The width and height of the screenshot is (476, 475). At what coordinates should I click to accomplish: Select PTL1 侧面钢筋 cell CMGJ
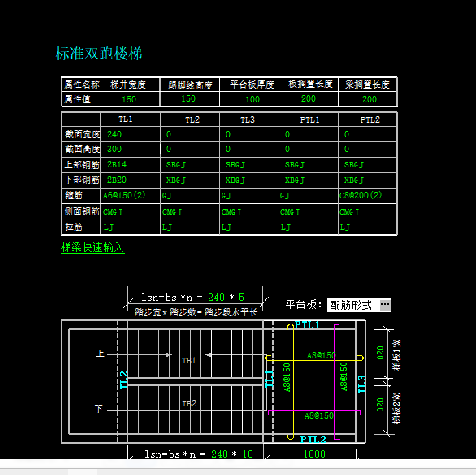pos(290,212)
